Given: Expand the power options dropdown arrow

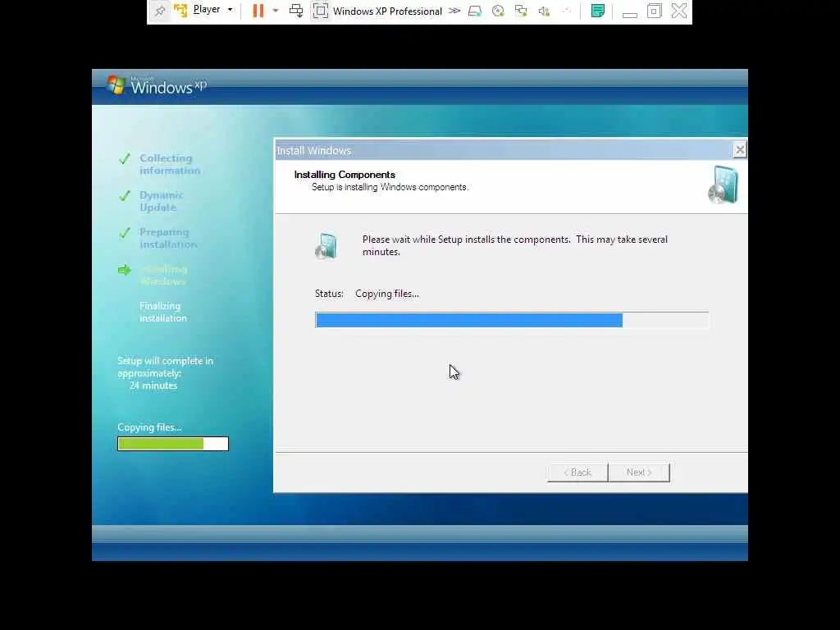Looking at the screenshot, I should coord(276,11).
